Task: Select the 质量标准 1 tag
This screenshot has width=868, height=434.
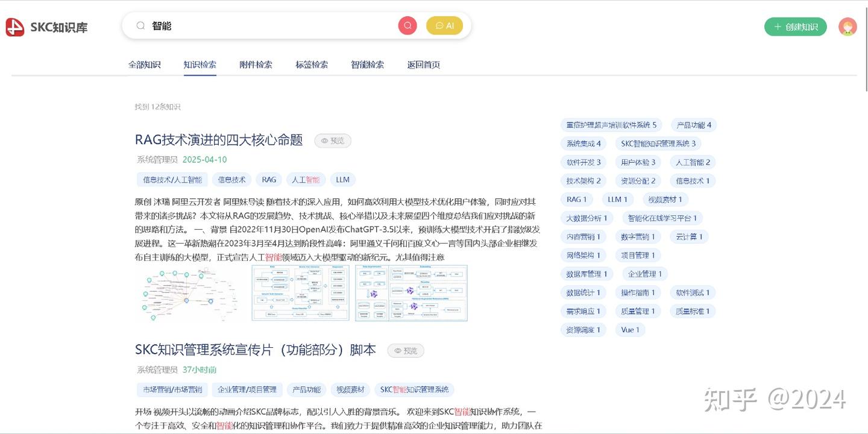Action: 693,312
